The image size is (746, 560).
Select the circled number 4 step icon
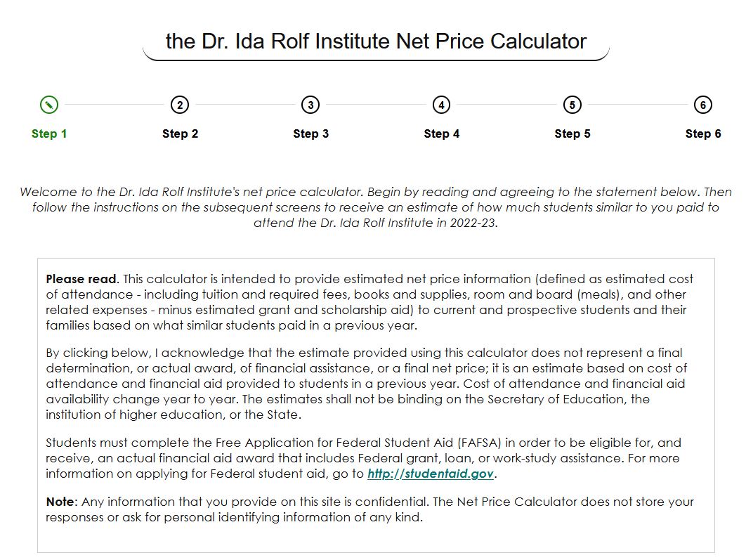(441, 105)
